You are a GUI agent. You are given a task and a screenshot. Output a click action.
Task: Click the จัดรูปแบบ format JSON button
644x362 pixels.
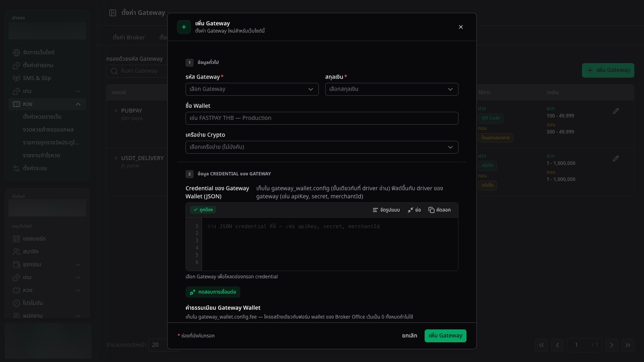point(386,210)
